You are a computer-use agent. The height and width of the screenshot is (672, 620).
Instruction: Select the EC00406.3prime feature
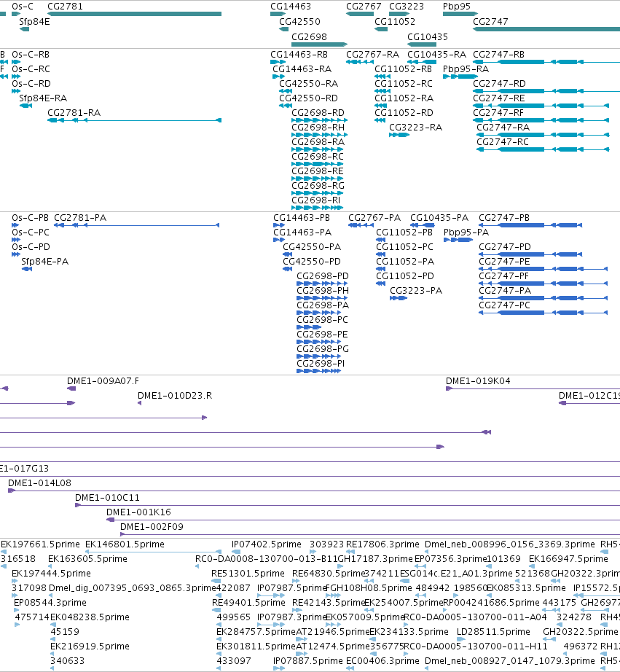pos(350,668)
